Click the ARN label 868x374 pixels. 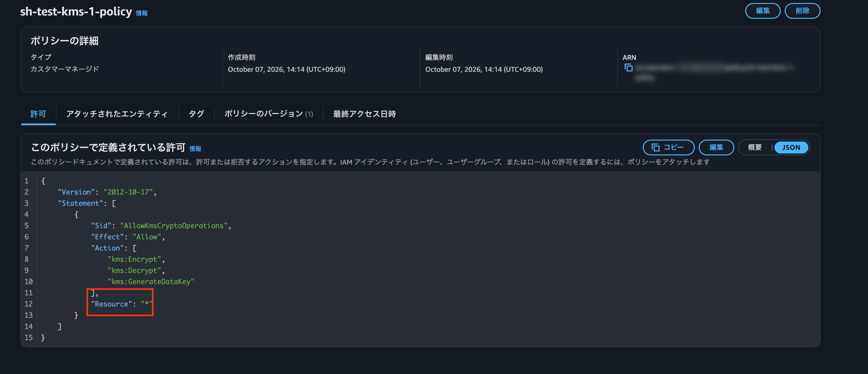click(629, 58)
